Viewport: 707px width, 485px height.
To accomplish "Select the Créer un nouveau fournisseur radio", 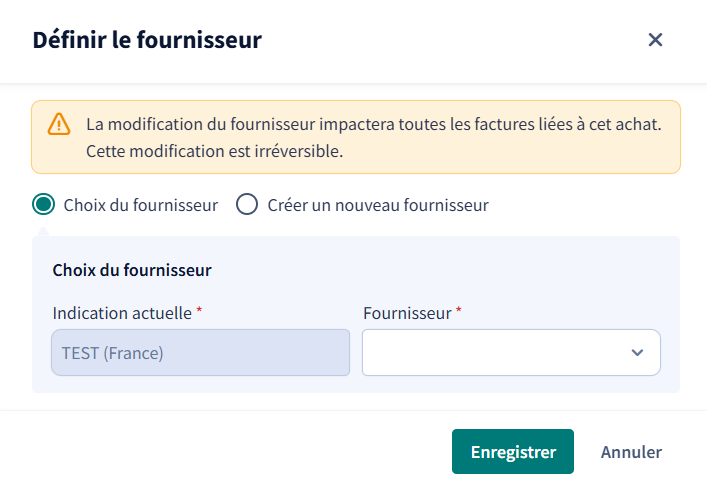I will click(247, 204).
